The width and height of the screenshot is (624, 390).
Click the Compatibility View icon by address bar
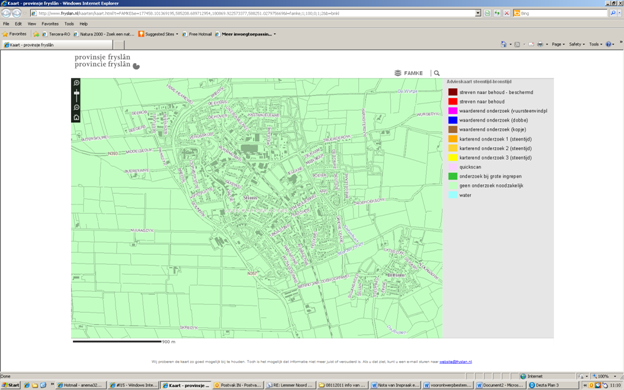488,13
